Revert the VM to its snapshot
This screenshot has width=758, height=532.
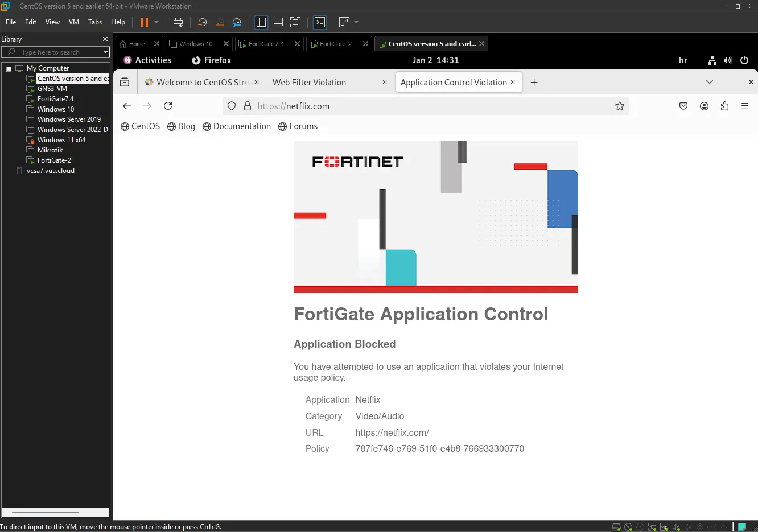(220, 22)
